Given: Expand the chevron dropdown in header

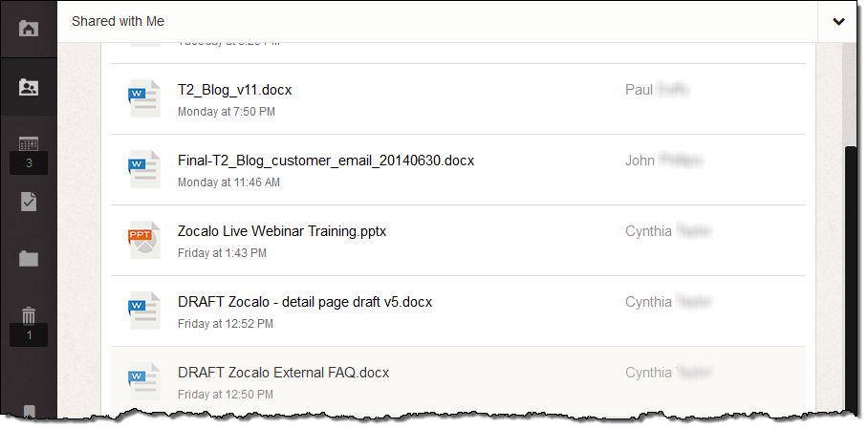Looking at the screenshot, I should (838, 22).
